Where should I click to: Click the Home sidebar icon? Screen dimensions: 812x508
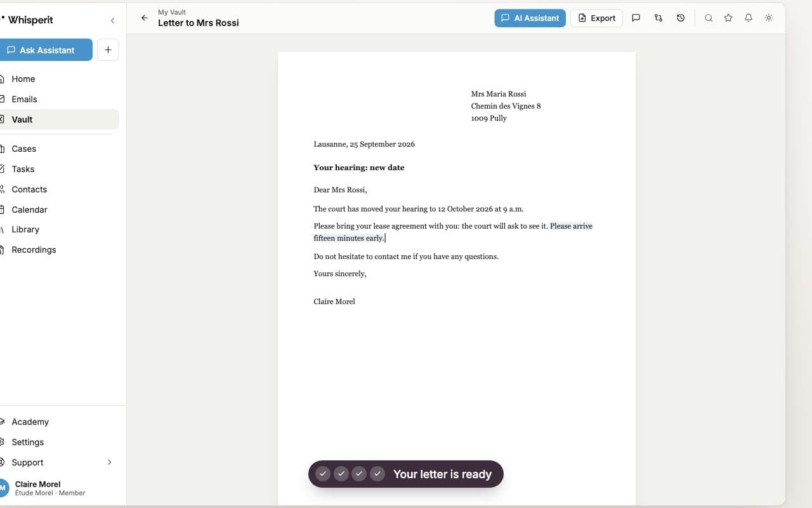(3, 79)
